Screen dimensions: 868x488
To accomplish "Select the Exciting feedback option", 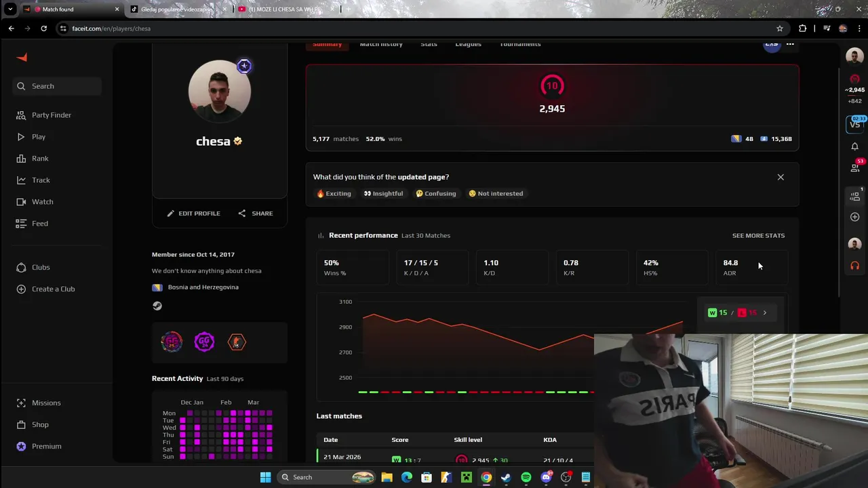I will point(334,194).
